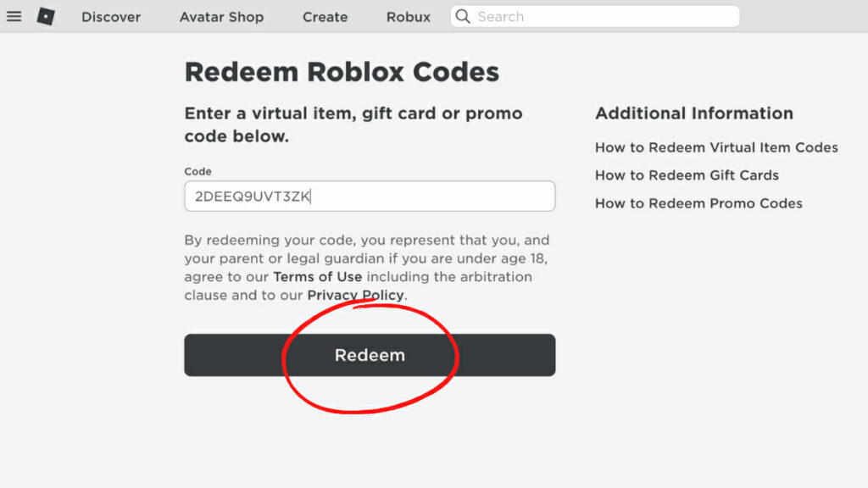This screenshot has height=488, width=868.
Task: Select Create in the top navigation
Action: [325, 17]
